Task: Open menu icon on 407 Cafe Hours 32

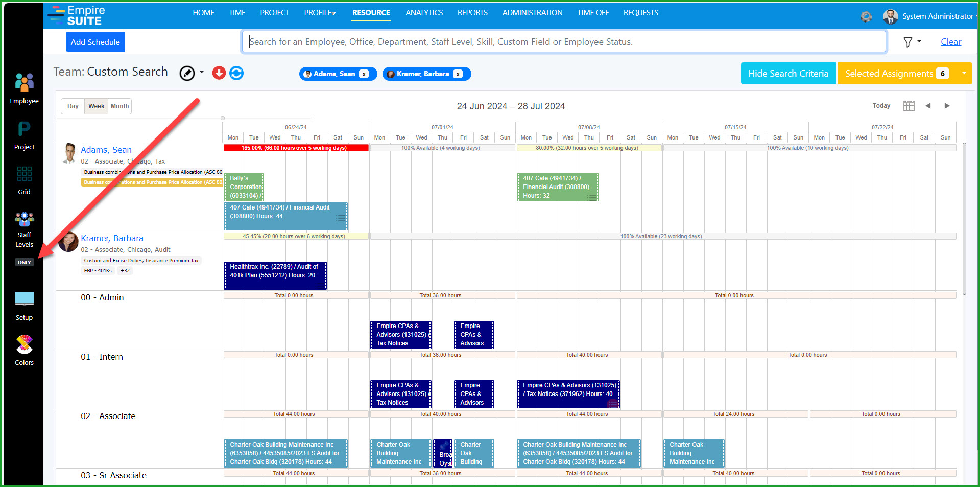Action: click(592, 197)
